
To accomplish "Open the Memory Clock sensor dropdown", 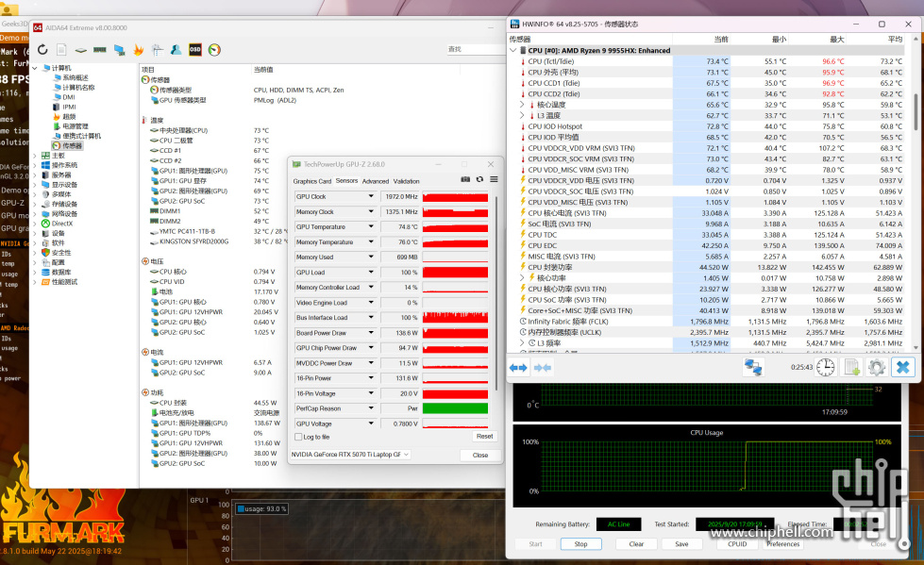I will click(x=371, y=211).
